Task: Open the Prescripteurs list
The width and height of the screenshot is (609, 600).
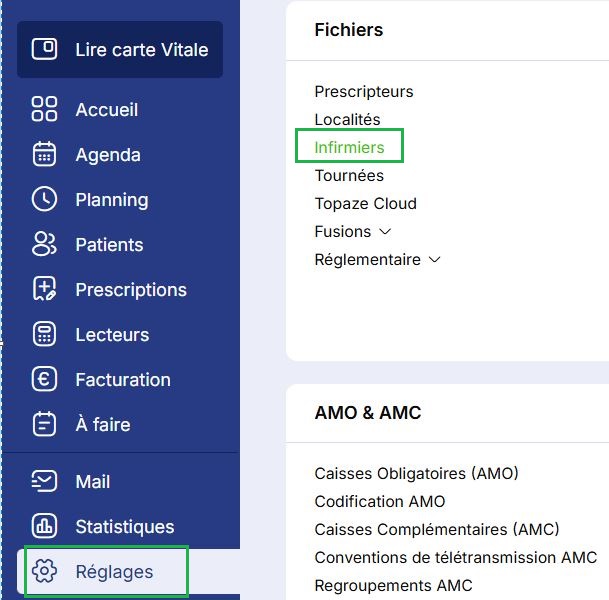Action: [x=364, y=92]
